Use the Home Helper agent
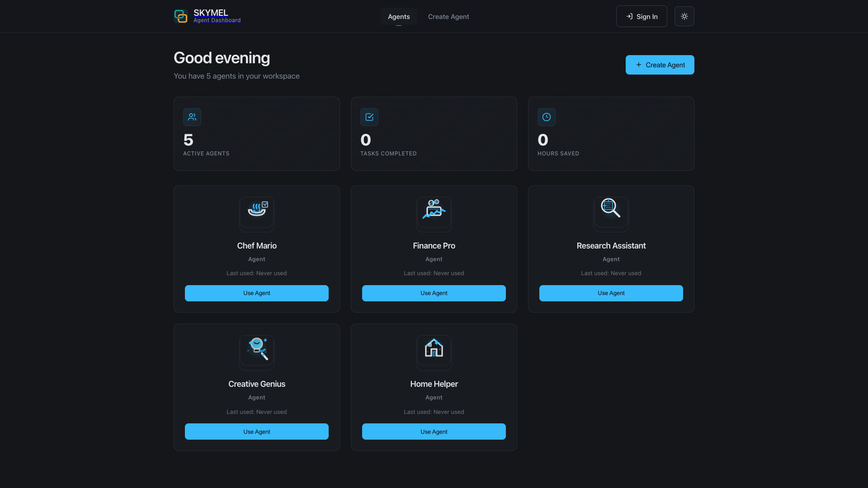The image size is (868, 488). (434, 432)
